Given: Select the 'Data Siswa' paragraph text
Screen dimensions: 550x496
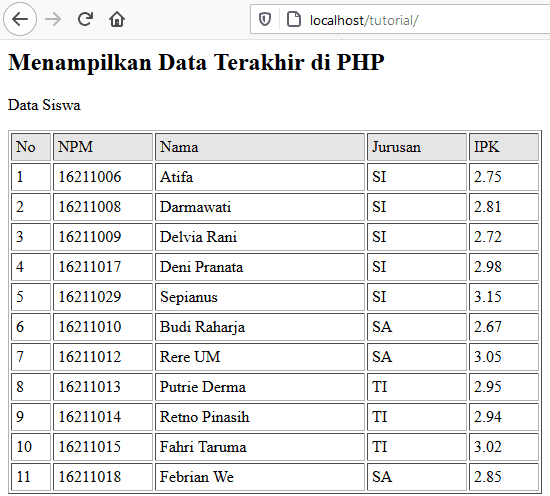Looking at the screenshot, I should (45, 105).
